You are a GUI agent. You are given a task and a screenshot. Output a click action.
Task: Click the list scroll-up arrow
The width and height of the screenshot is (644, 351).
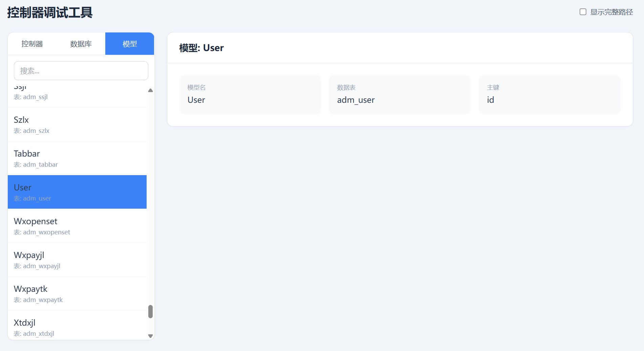(151, 90)
